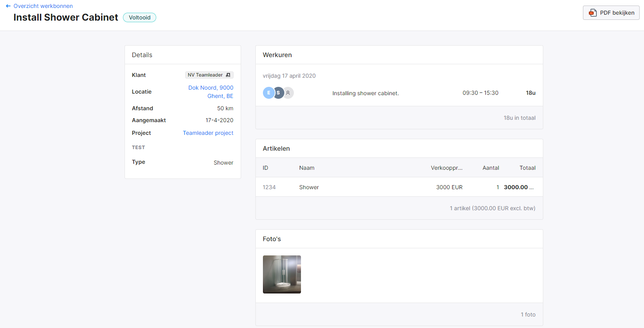Select the E user avatar
644x328 pixels.
point(268,93)
